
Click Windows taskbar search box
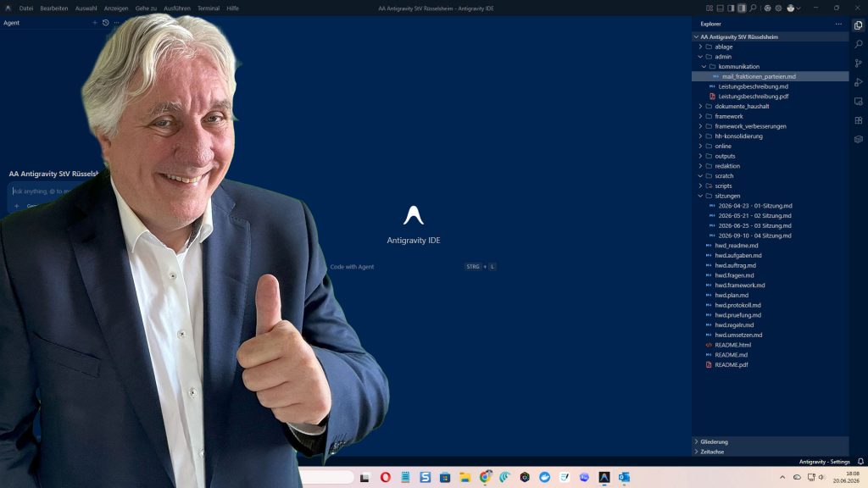pyautogui.click(x=326, y=477)
